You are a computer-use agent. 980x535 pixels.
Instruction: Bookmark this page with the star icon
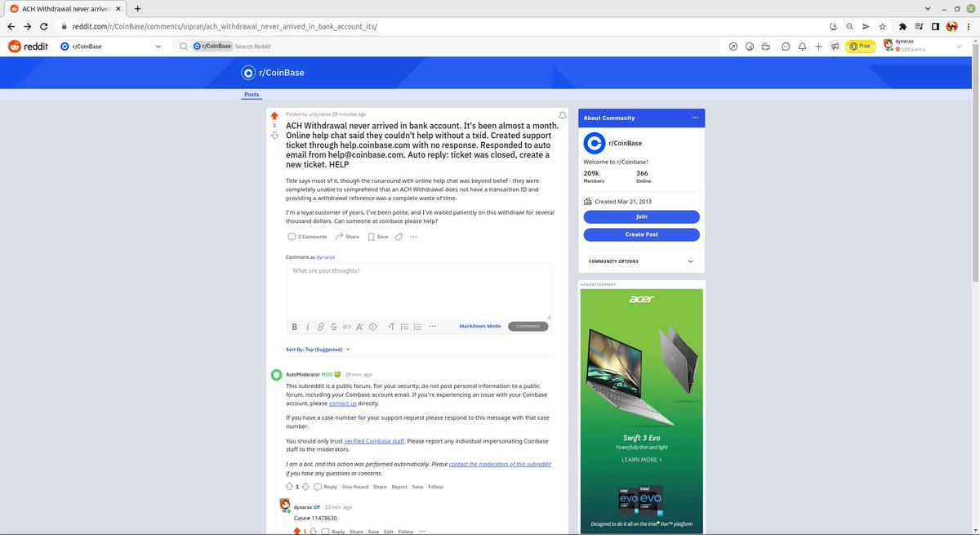coord(882,26)
